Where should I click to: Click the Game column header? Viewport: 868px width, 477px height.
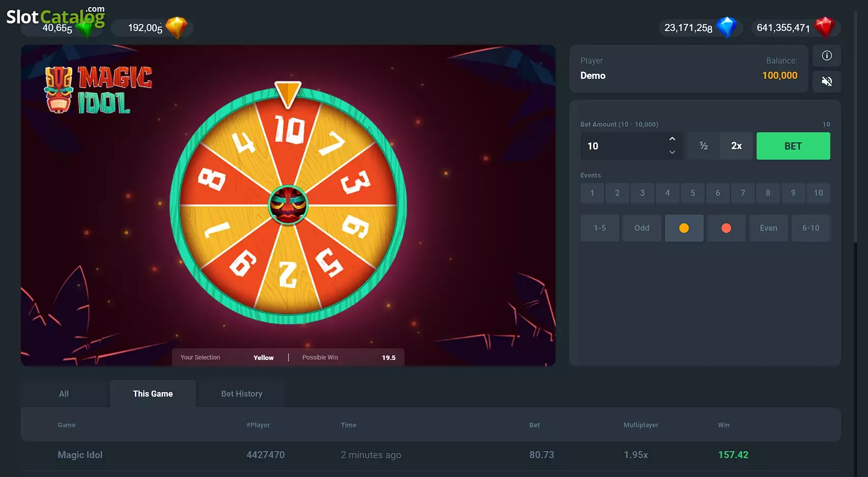67,425
